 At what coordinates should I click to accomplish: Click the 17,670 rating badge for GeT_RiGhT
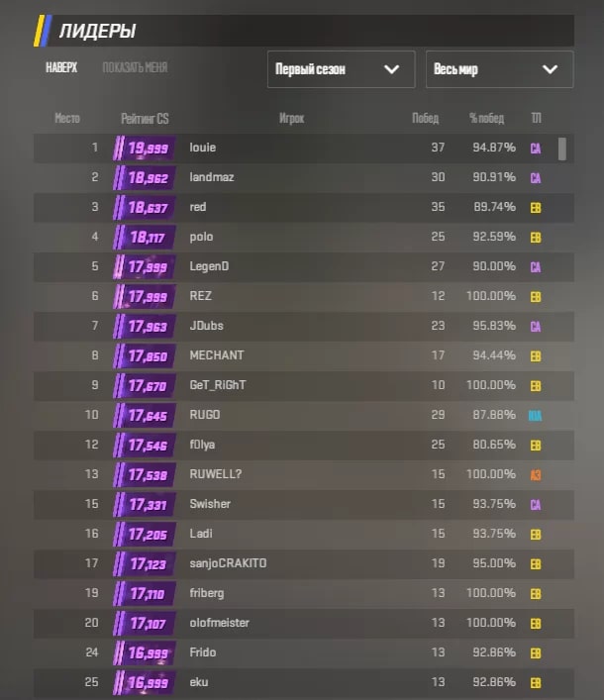(x=145, y=386)
